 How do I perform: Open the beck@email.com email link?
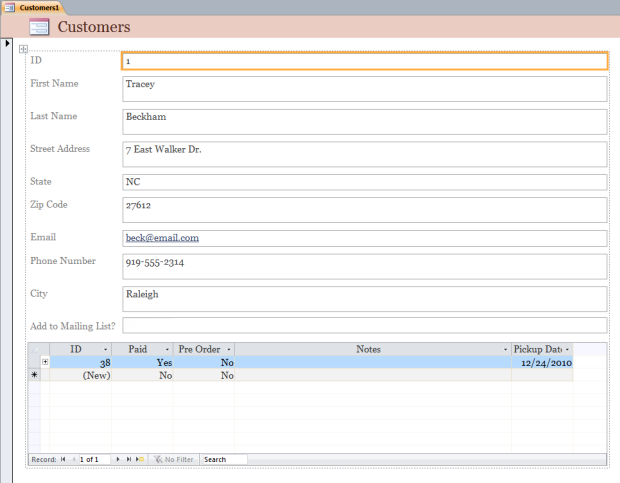pyautogui.click(x=162, y=238)
